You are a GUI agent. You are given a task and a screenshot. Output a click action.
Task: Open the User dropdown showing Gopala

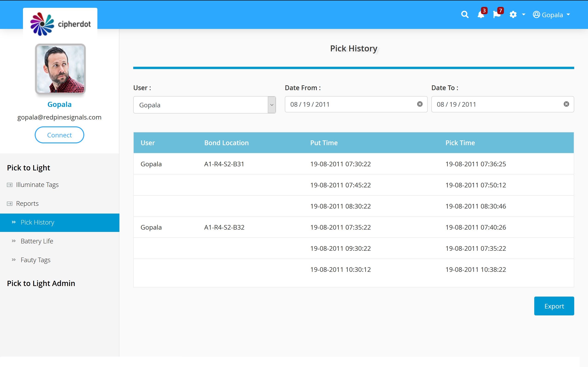(204, 105)
